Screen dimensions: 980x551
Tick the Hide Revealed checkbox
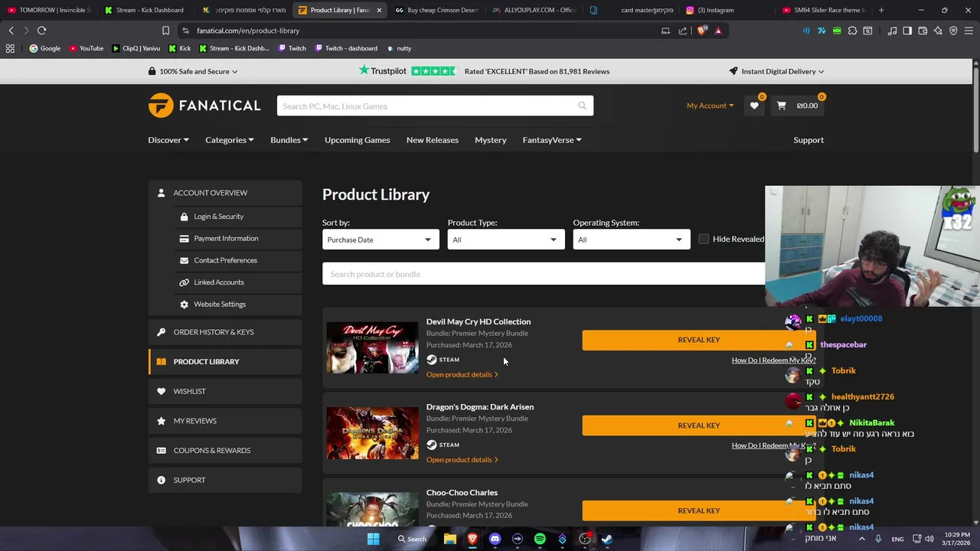tap(704, 239)
